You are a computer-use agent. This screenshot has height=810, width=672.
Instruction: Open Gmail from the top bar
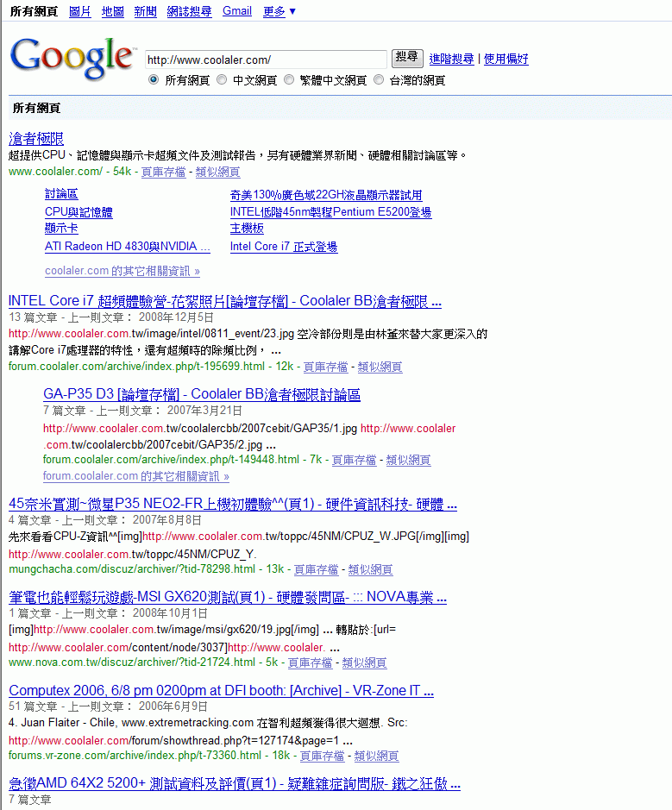click(x=237, y=11)
